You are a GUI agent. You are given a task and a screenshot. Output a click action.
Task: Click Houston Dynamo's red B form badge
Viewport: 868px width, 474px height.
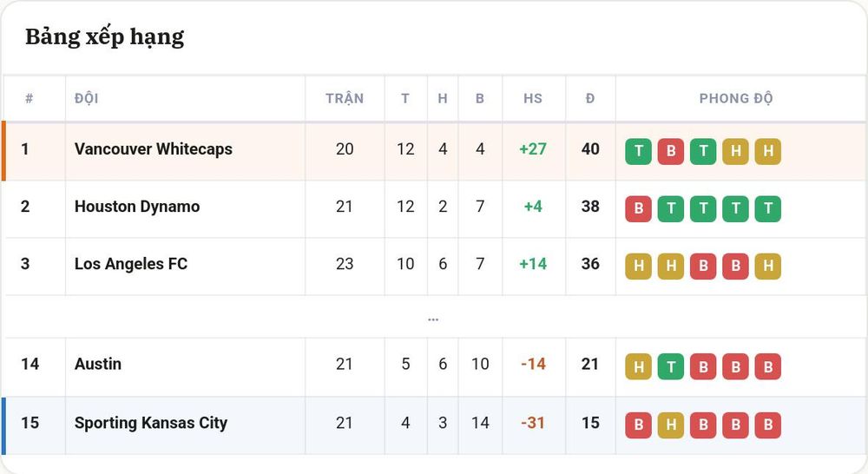638,208
